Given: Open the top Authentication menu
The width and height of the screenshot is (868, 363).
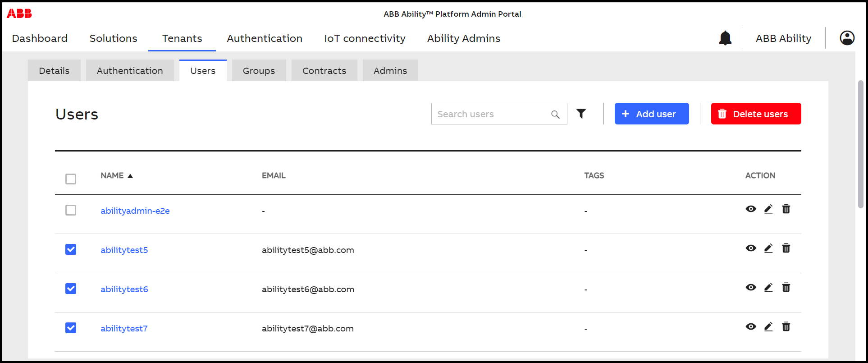Looking at the screenshot, I should tap(265, 38).
